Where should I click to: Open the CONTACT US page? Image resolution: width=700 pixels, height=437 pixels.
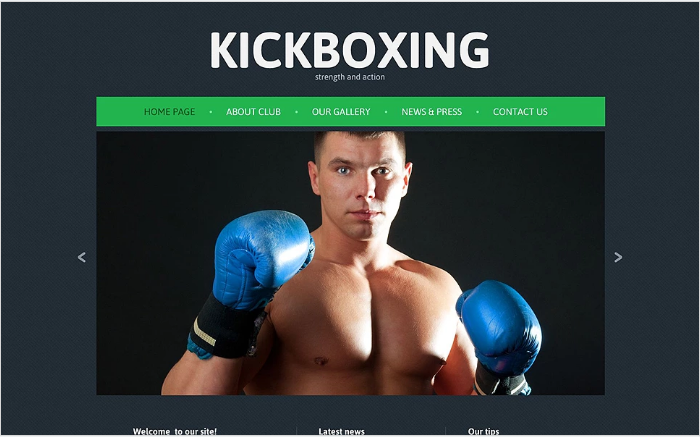pos(520,112)
